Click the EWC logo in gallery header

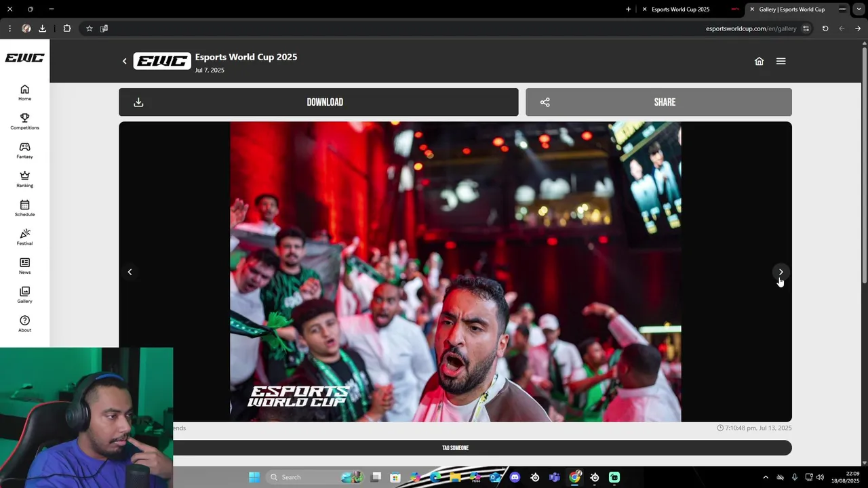[162, 61]
